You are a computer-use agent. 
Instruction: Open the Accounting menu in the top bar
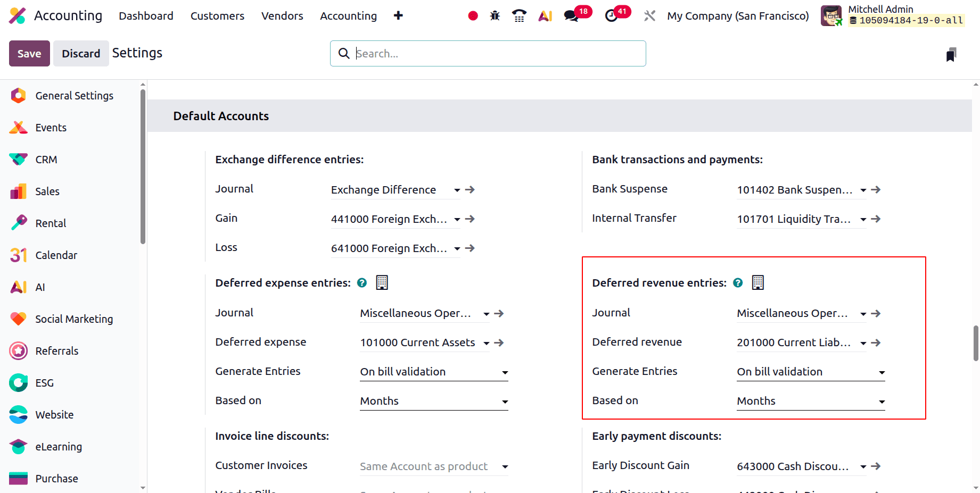point(348,16)
